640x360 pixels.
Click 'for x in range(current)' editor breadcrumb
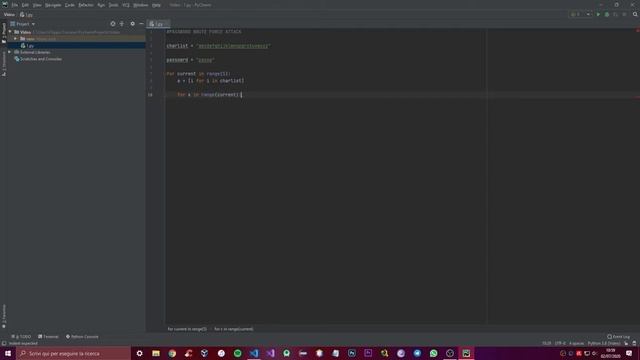pyautogui.click(x=233, y=329)
